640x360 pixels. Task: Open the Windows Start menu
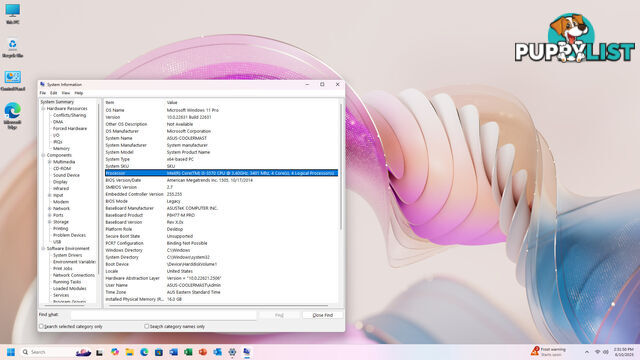pos(11,352)
